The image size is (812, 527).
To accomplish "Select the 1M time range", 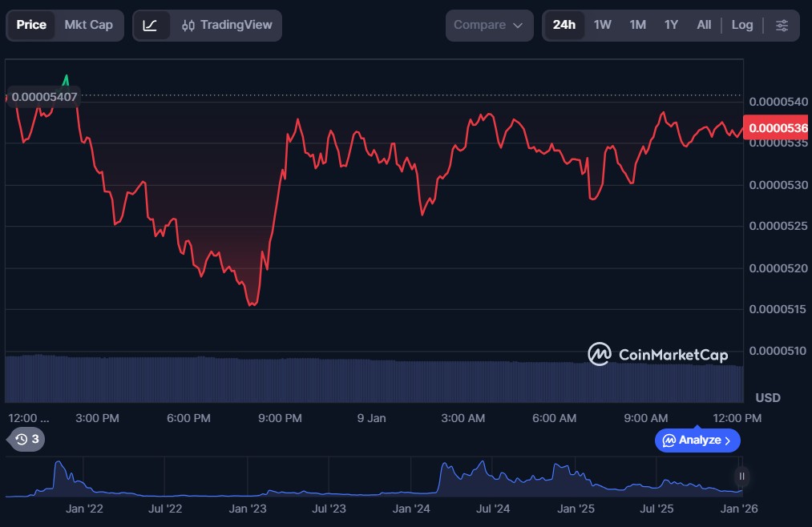I will click(637, 25).
